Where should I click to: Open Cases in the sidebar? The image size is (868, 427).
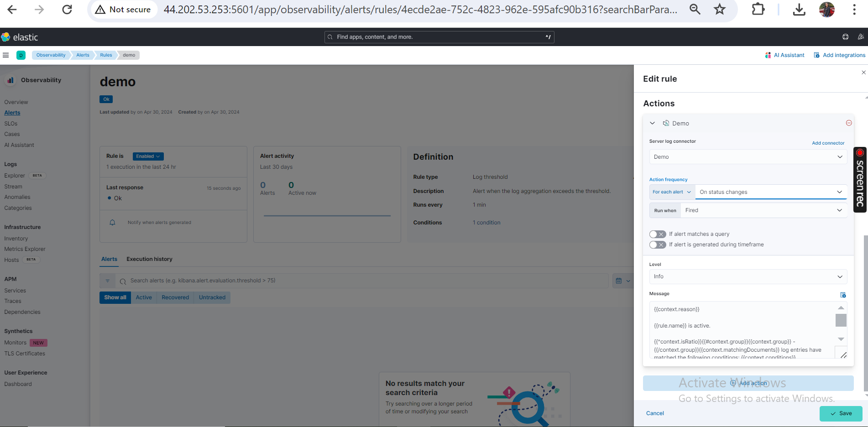12,134
